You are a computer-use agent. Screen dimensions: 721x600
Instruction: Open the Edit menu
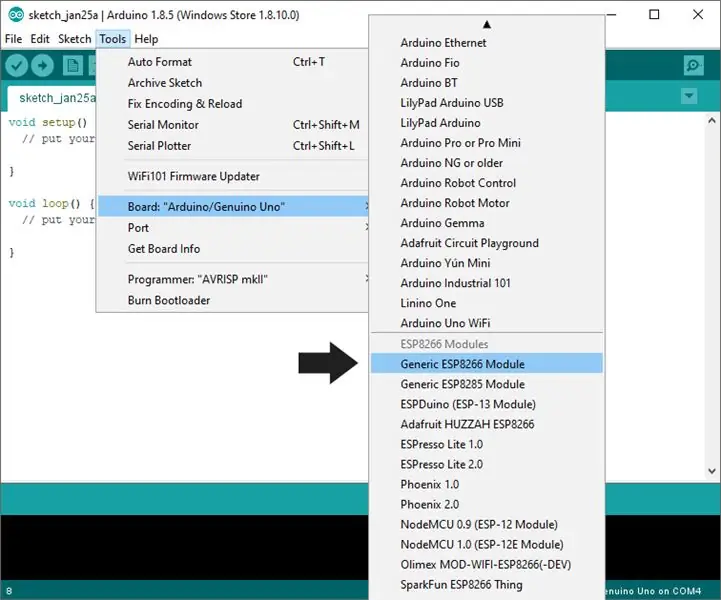click(x=40, y=39)
